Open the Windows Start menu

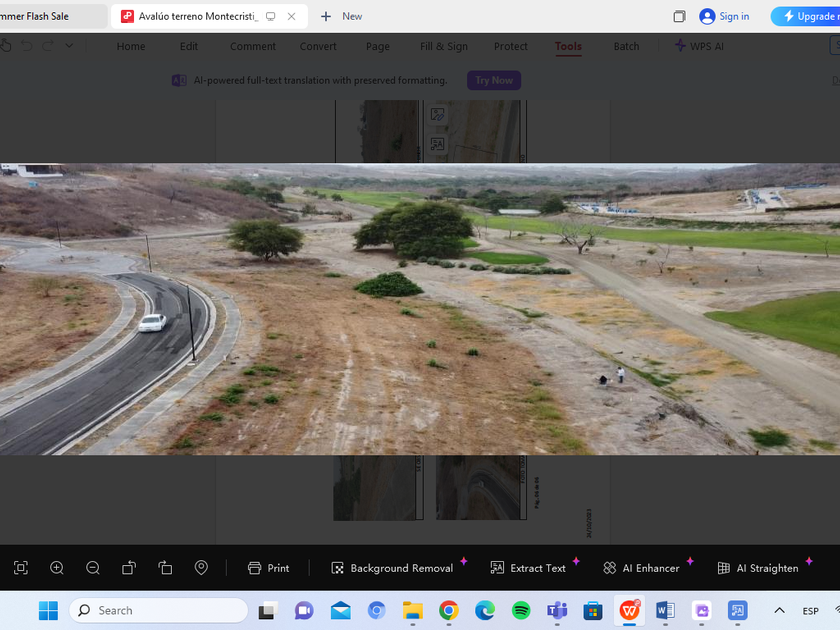pyautogui.click(x=48, y=610)
